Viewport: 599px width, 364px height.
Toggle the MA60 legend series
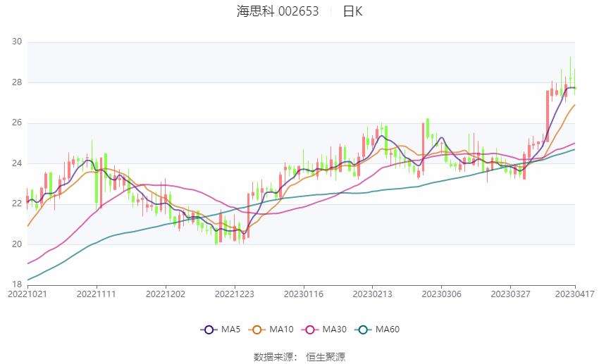click(x=377, y=330)
